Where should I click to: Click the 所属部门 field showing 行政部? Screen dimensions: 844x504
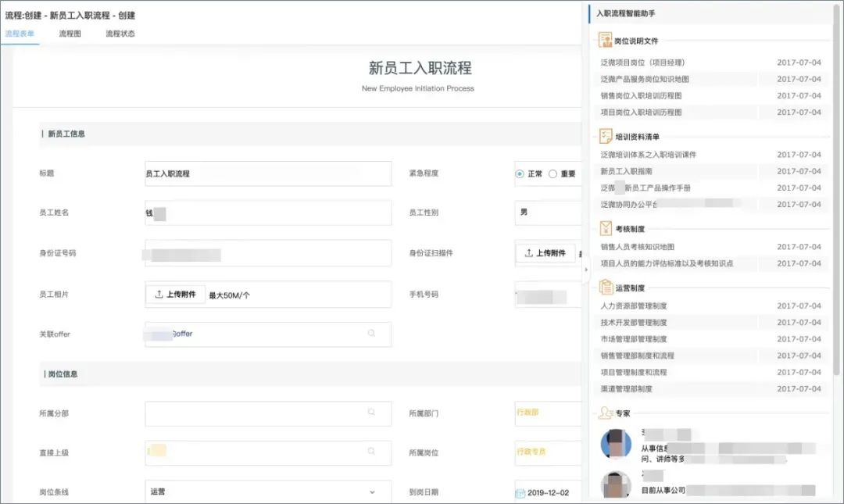point(548,413)
